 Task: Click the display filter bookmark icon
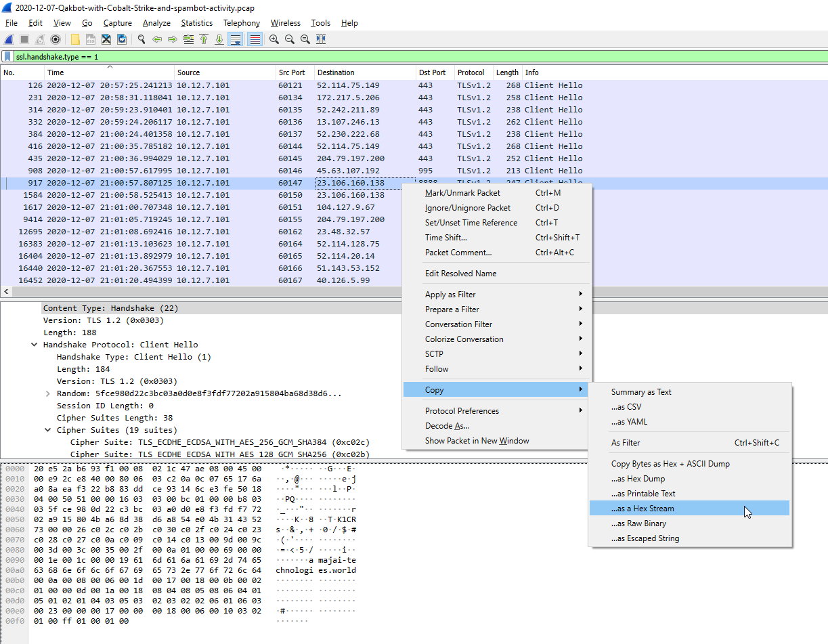7,57
